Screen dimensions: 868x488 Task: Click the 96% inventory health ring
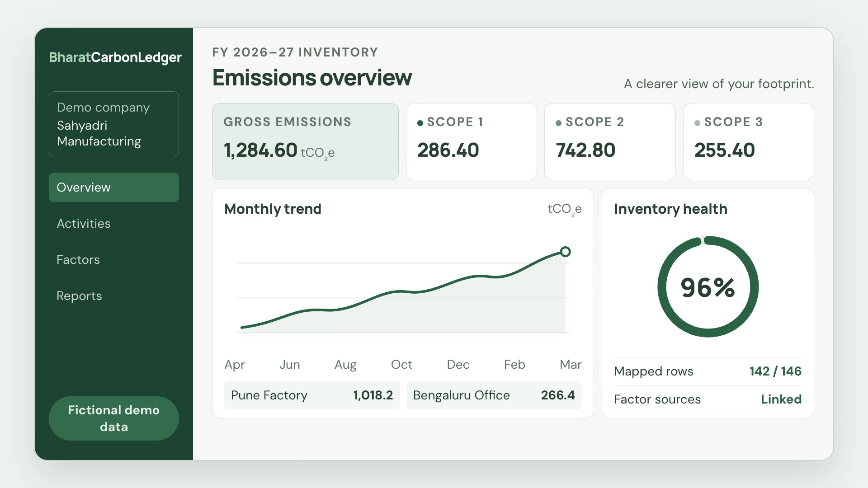coord(708,286)
